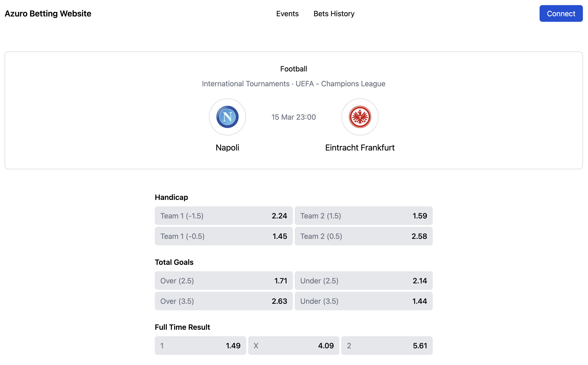
Task: Bet on home win outcome 1
Action: 200,346
